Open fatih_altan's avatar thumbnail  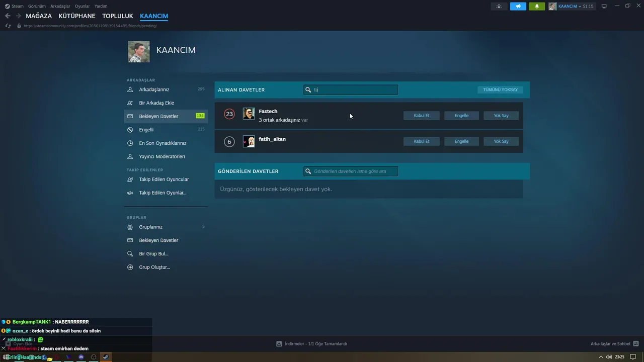(249, 141)
